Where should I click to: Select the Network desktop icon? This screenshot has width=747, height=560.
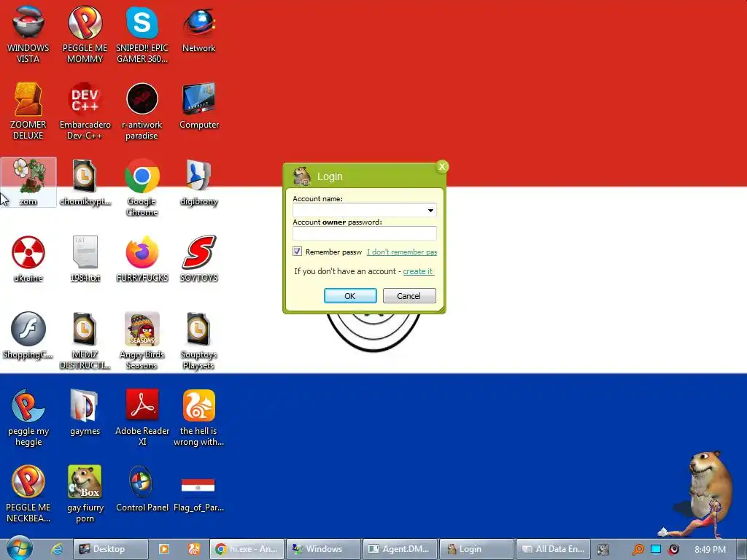coord(198,29)
